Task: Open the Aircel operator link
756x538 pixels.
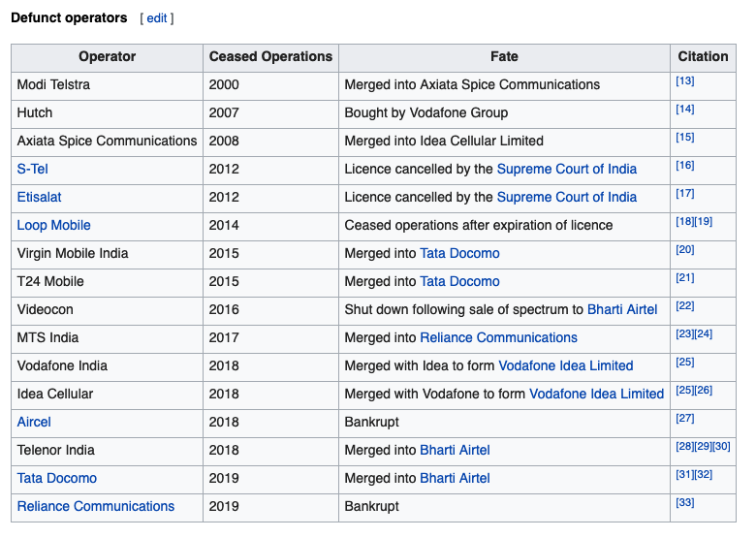Action: pos(34,422)
